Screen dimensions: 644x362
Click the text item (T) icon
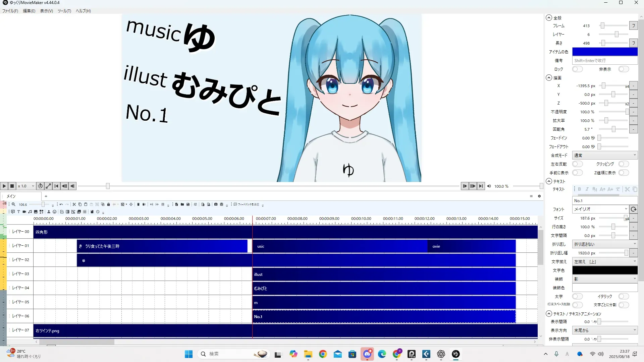(18, 212)
